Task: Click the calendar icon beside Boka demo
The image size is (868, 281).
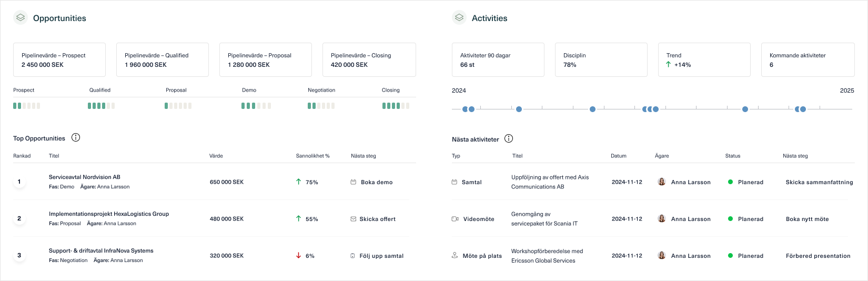Action: 354,182
